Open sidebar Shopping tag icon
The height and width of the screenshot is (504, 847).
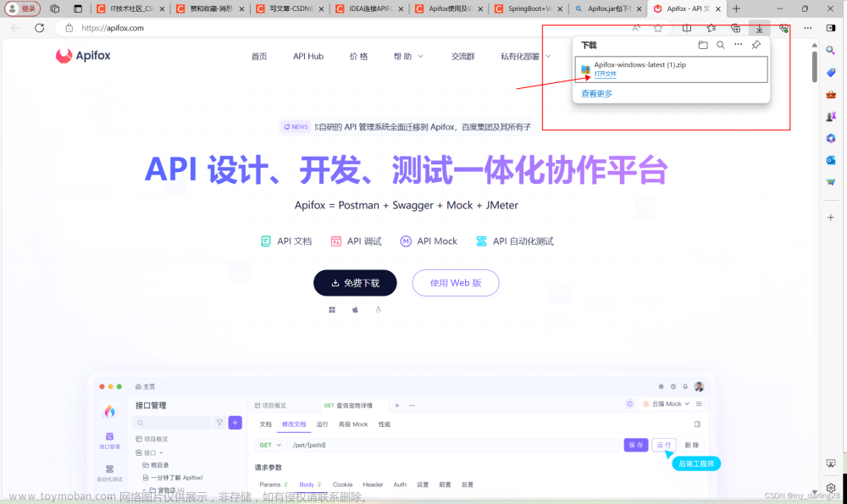[831, 72]
